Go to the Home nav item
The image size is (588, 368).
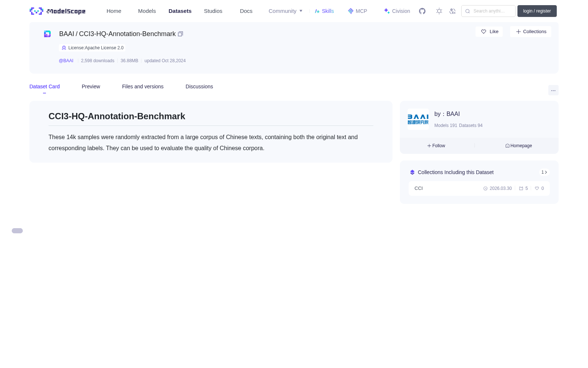[x=114, y=11]
